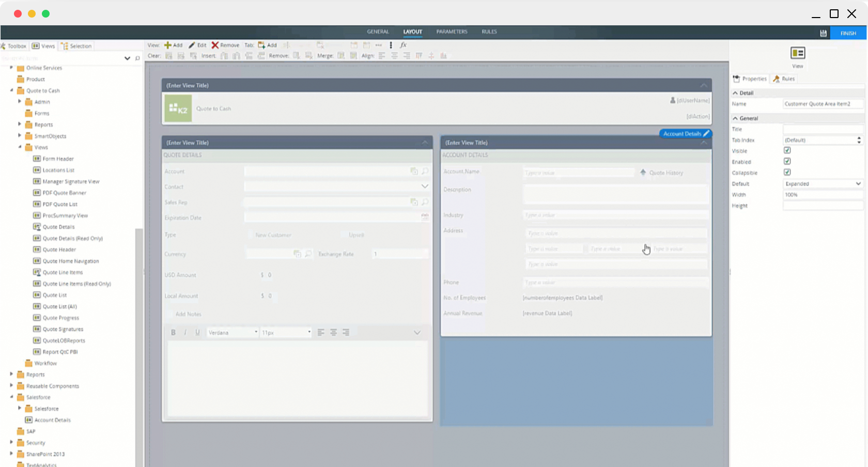The width and height of the screenshot is (868, 467).
Task: Insert a row above
Action: (x=249, y=56)
